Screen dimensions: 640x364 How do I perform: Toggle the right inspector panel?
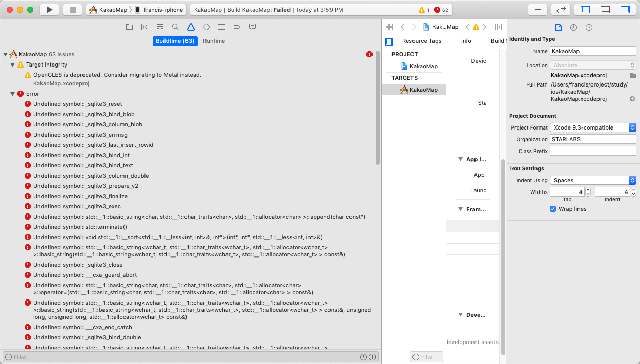click(625, 10)
